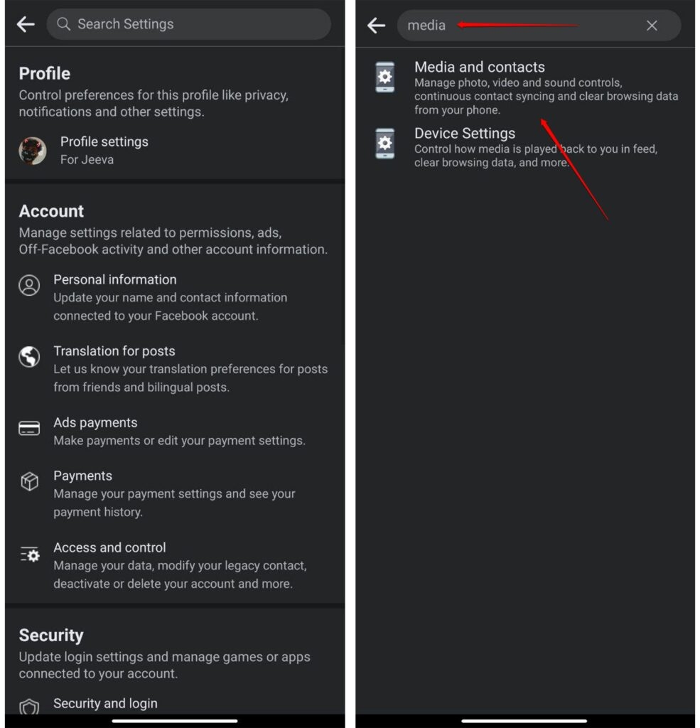Tap the Media and contacts description text
This screenshot has height=728, width=700.
546,96
